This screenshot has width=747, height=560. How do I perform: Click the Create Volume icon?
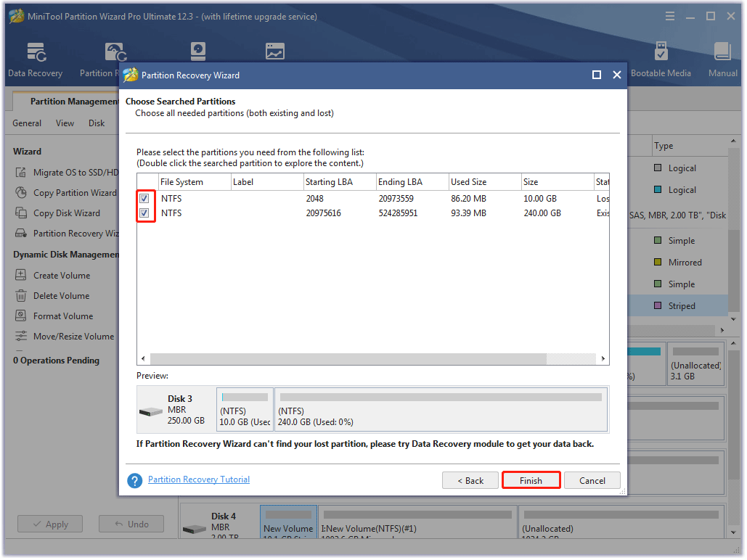pos(20,275)
